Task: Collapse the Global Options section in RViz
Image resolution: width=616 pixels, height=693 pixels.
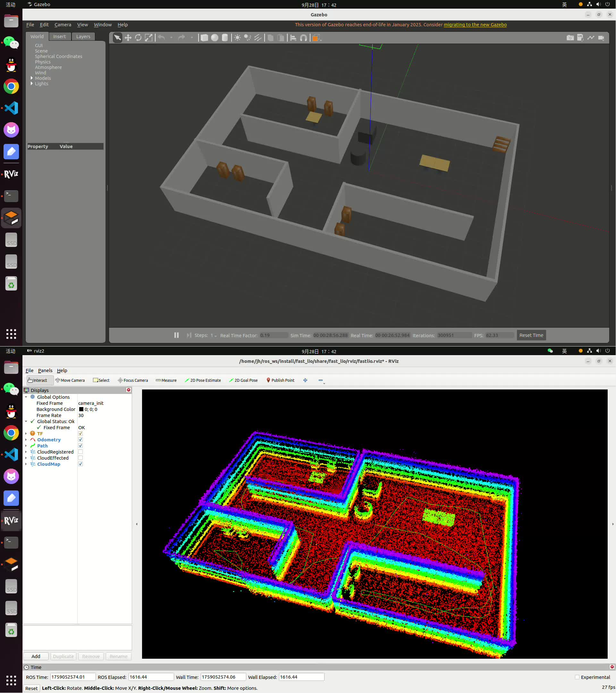Action: point(26,397)
